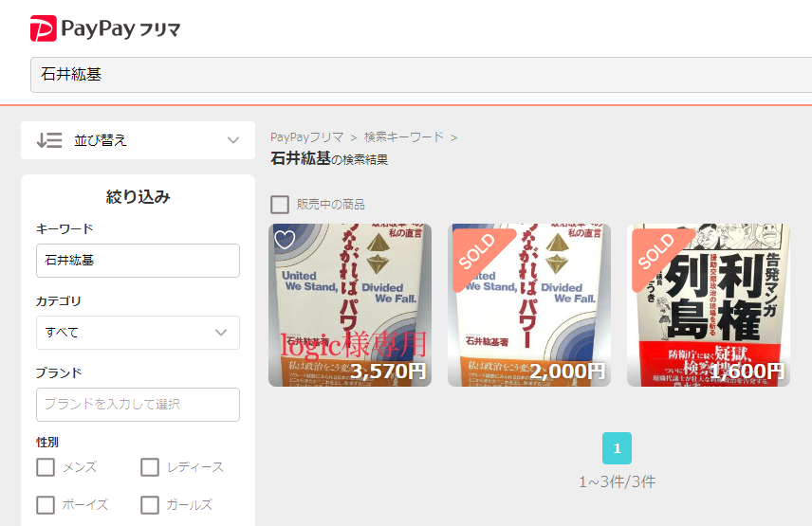The width and height of the screenshot is (812, 526).
Task: Tick the ガールズ checkbox
Action: coord(150,505)
